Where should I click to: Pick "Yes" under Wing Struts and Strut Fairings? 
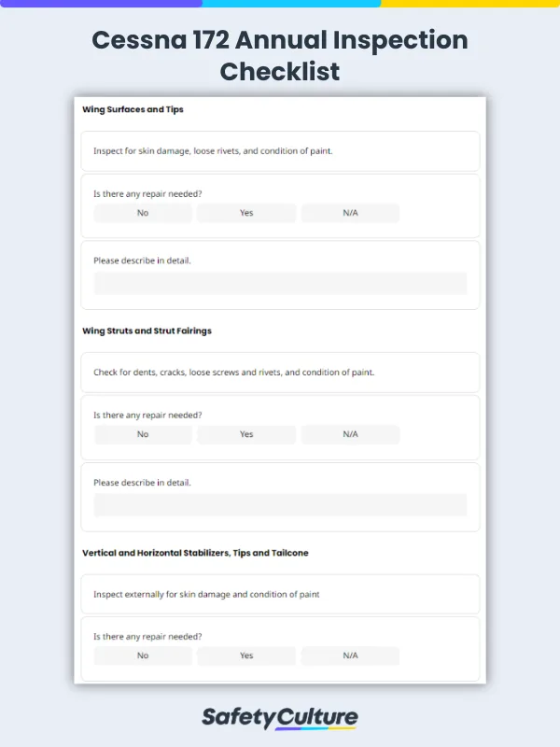[246, 434]
